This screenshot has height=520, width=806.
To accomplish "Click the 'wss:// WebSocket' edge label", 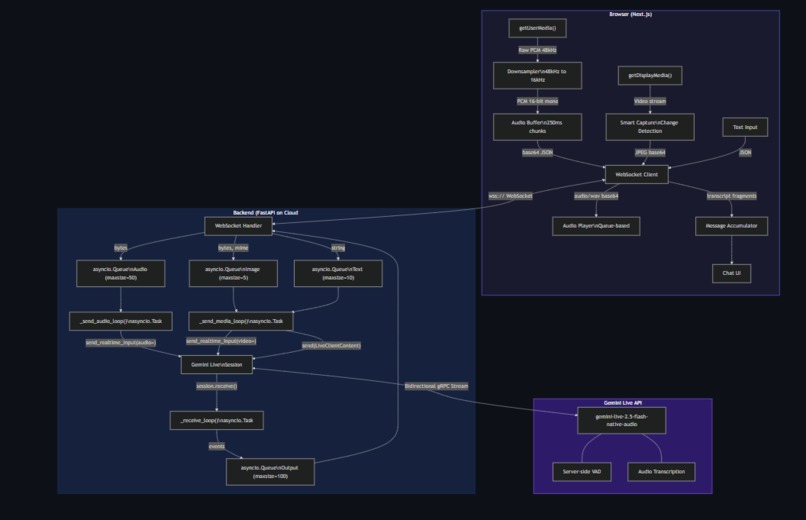I will pyautogui.click(x=510, y=196).
